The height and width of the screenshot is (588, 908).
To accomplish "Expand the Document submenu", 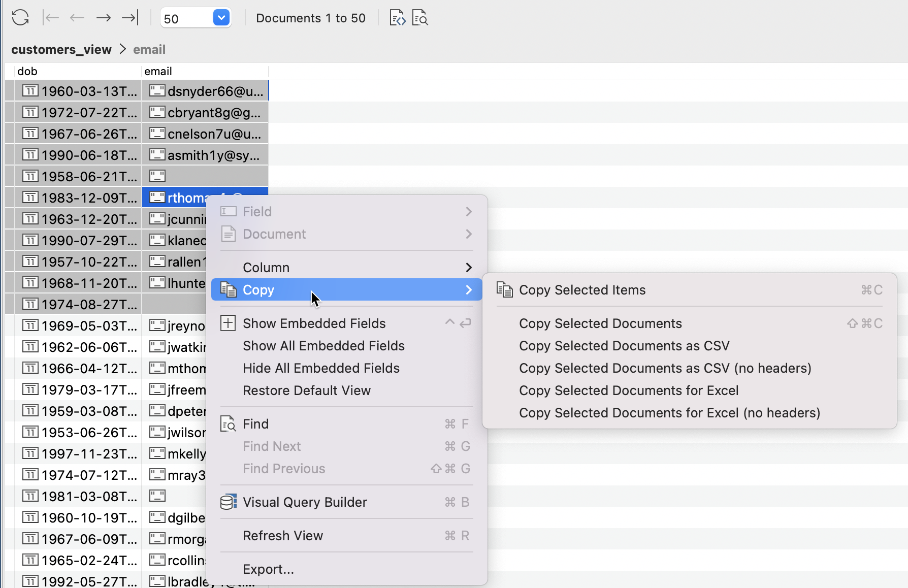I will (275, 234).
